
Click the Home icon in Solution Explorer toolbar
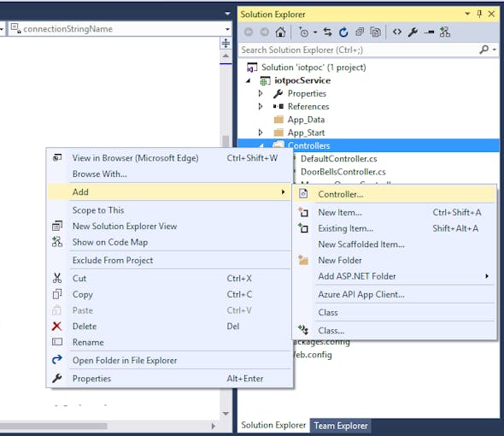tap(280, 32)
